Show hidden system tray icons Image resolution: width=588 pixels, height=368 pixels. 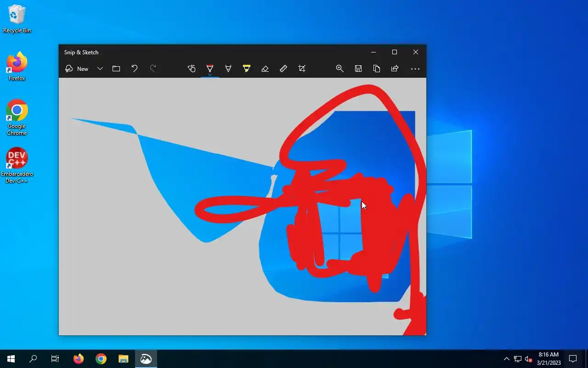pos(506,359)
